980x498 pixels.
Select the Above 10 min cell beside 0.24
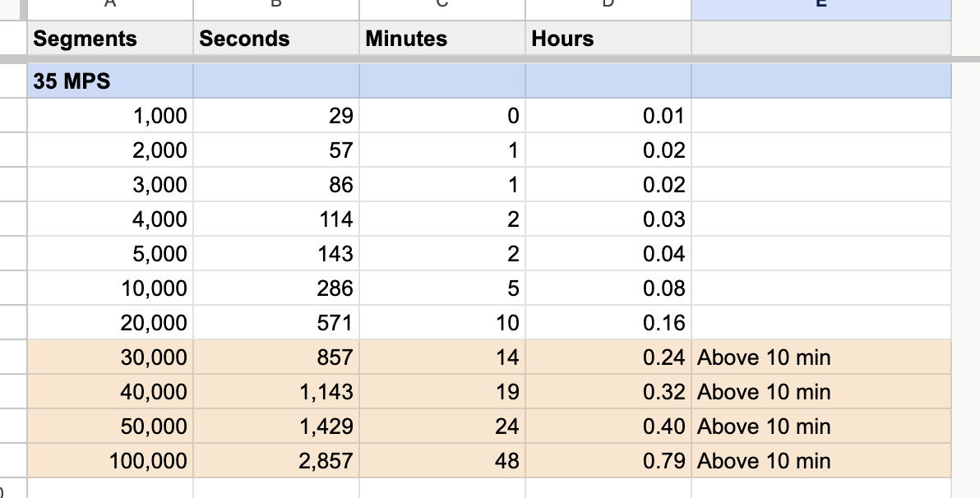tap(821, 357)
